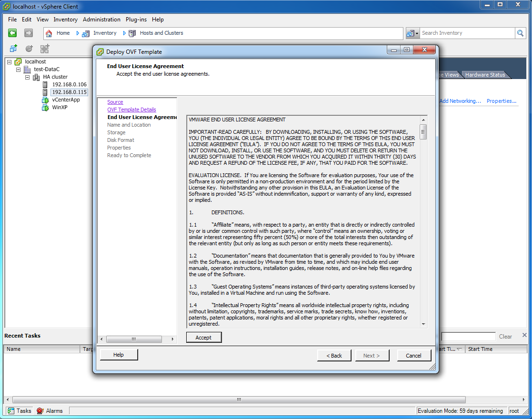Collapse the localhost tree node
The image size is (532, 419).
10,62
